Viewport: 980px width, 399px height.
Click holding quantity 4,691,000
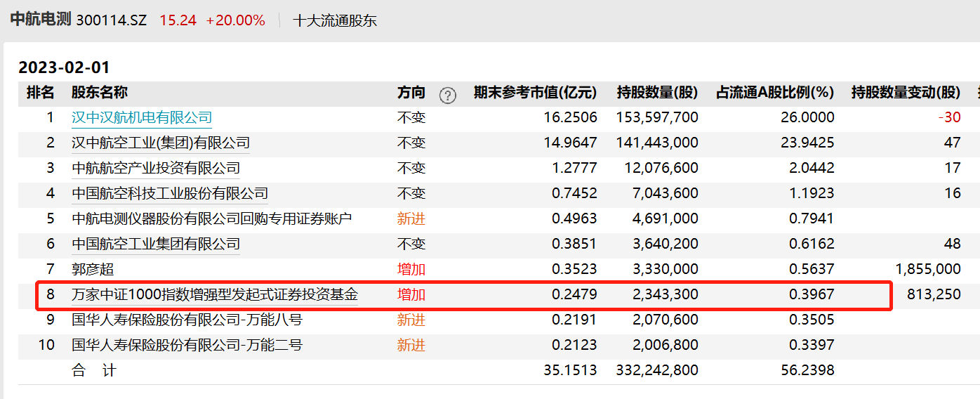[x=666, y=218]
